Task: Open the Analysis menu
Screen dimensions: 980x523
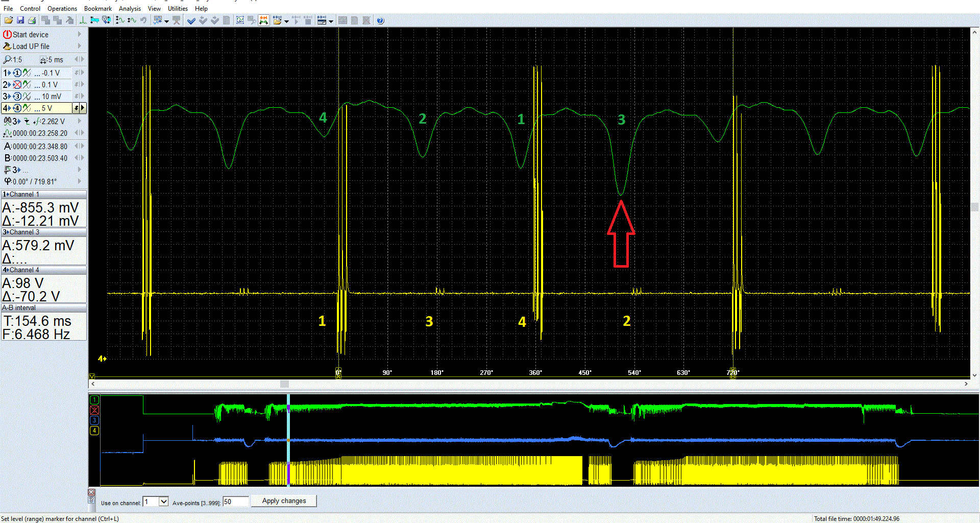Action: point(130,9)
